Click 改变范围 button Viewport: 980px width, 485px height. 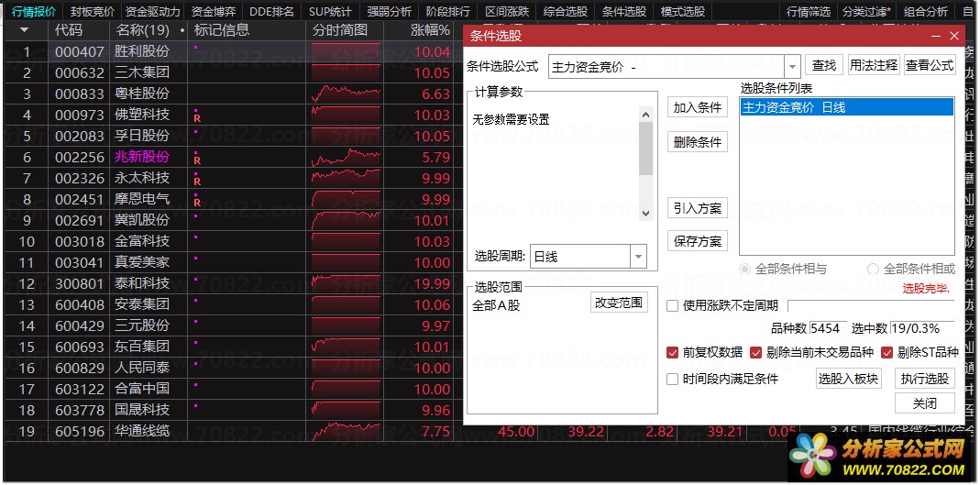pyautogui.click(x=620, y=303)
